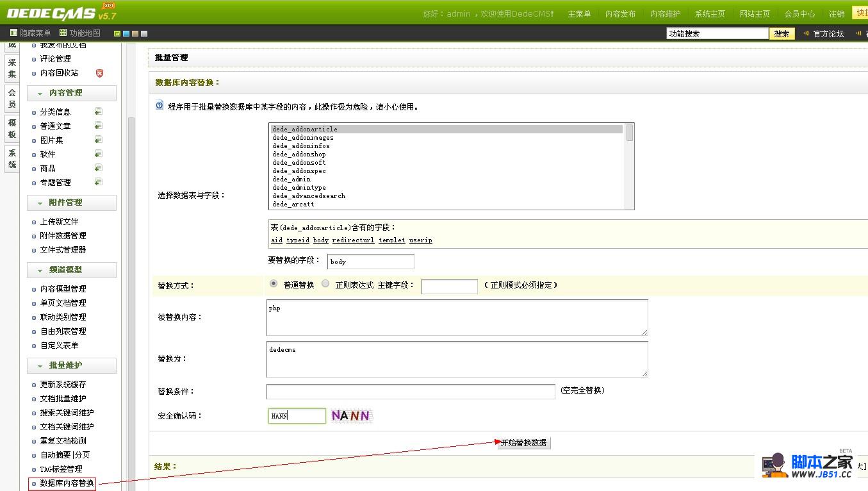This screenshot has width=868, height=491.
Task: Click the red delete icon beside 内容回收站
Action: [99, 73]
